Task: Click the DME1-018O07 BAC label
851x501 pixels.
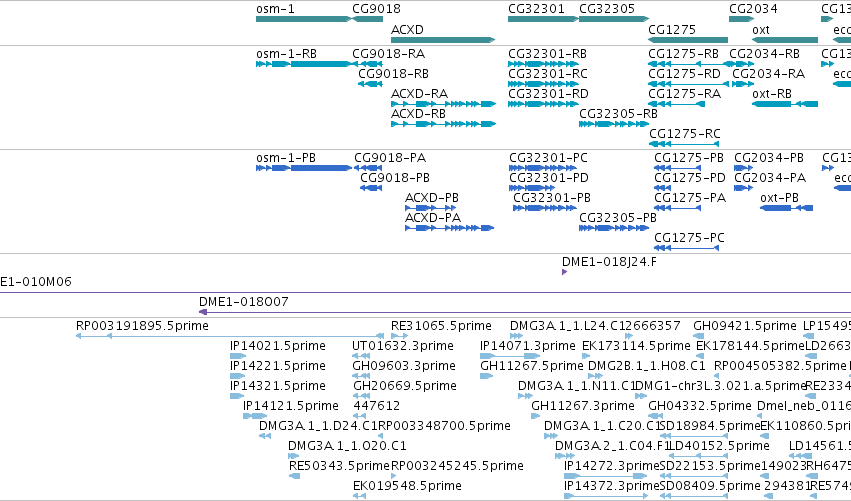Action: pyautogui.click(x=244, y=302)
